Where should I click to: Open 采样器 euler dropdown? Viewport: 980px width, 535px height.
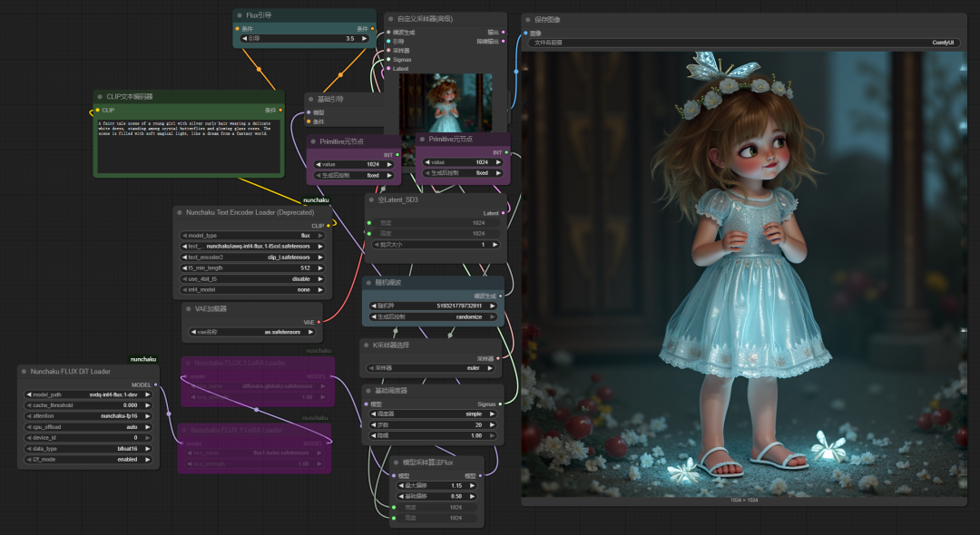tap(431, 368)
